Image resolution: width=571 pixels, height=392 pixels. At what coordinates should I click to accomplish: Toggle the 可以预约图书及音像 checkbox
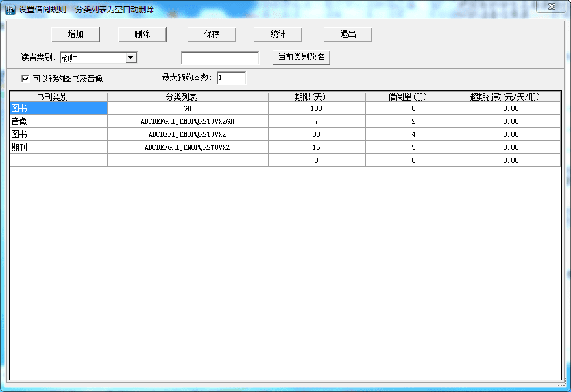pyautogui.click(x=25, y=79)
